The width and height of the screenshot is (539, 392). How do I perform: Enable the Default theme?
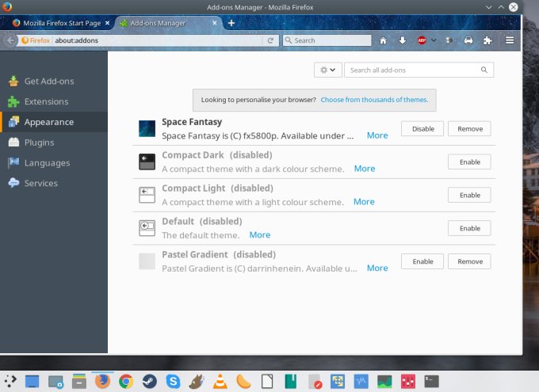469,228
